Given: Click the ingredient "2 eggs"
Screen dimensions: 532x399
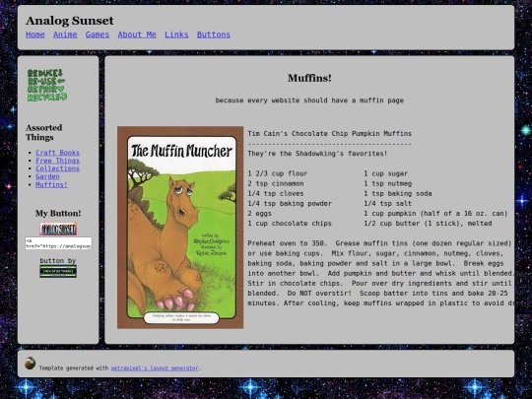Looking at the screenshot, I should point(259,214).
